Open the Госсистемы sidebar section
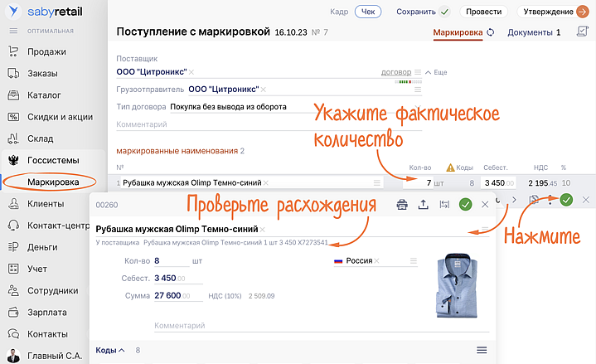This screenshot has height=364, width=596. (53, 159)
